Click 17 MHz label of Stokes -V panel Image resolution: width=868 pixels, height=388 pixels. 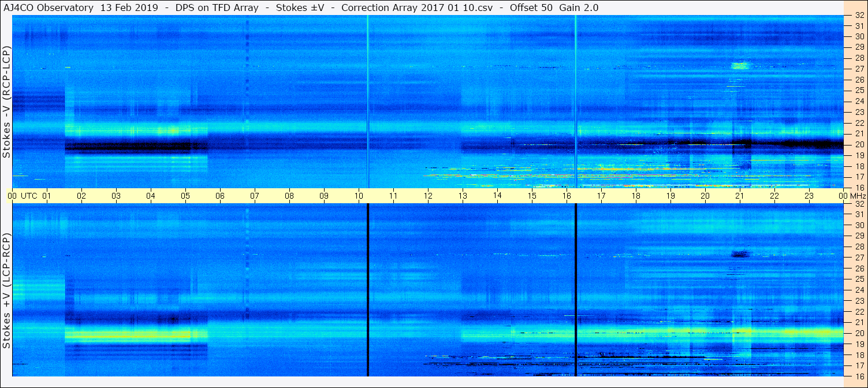859,177
